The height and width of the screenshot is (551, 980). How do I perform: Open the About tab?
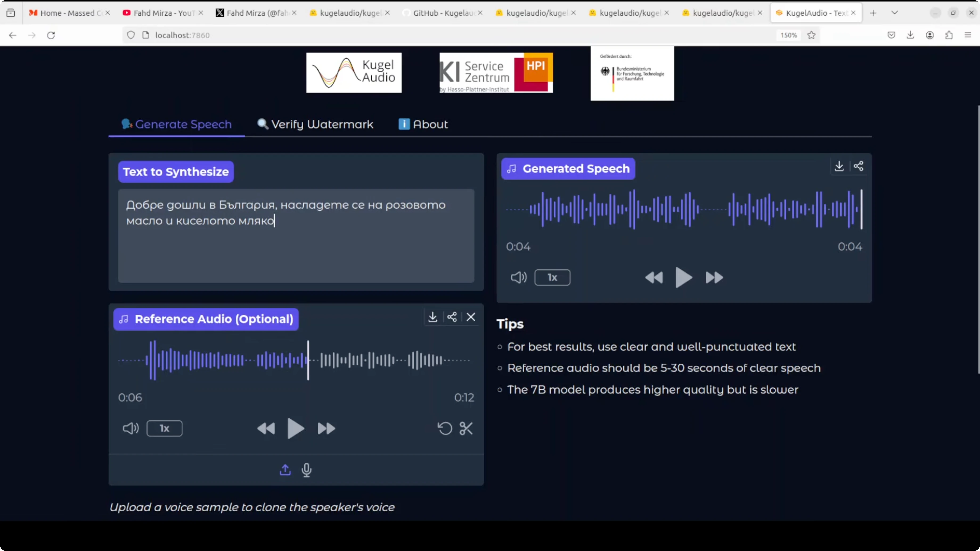pos(423,124)
